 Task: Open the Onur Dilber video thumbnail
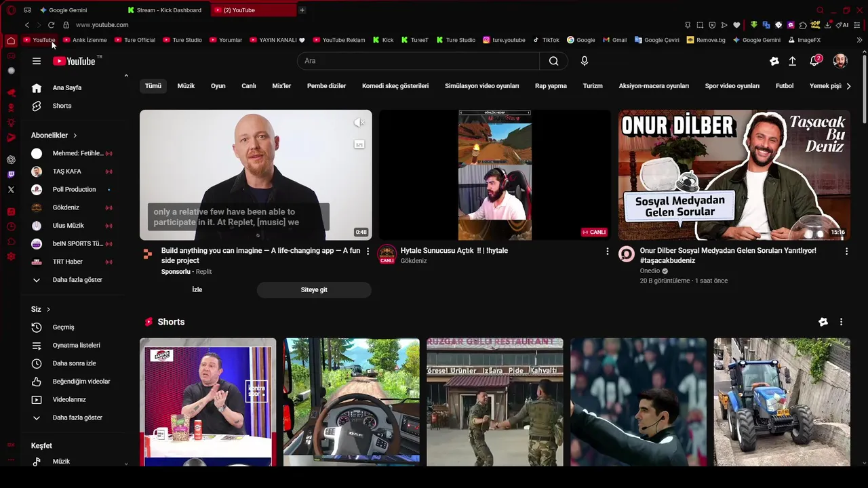734,175
